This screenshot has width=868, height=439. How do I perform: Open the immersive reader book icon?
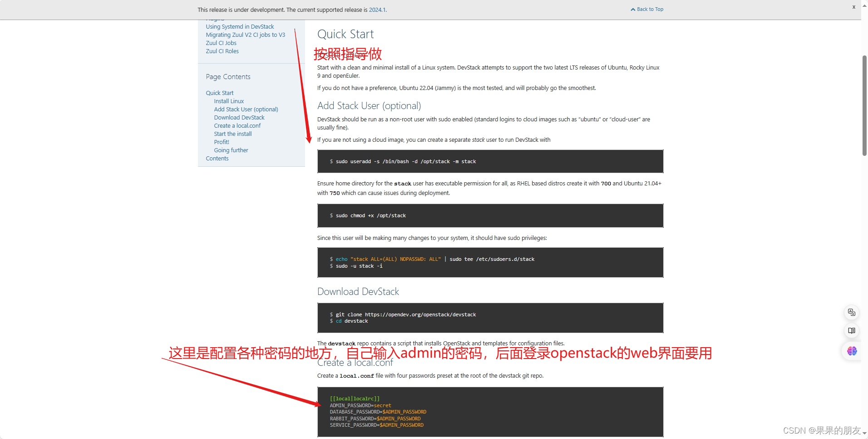[x=853, y=331]
